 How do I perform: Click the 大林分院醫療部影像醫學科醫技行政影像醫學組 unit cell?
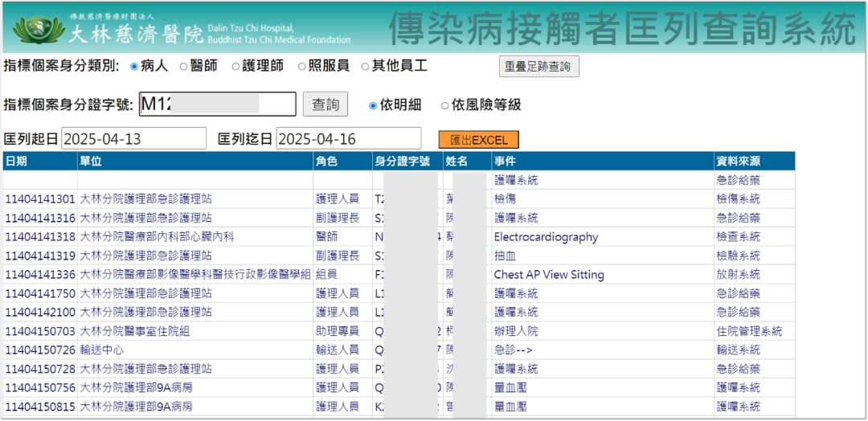click(195, 275)
